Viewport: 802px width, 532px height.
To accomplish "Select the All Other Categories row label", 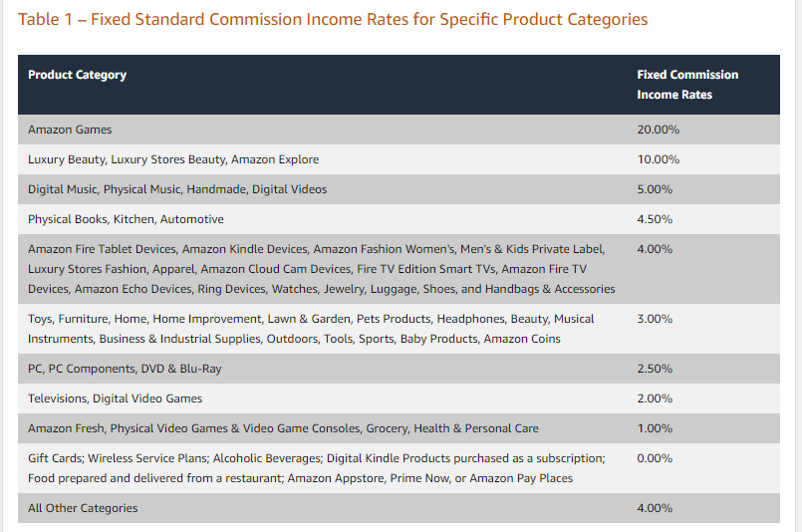I will point(83,508).
